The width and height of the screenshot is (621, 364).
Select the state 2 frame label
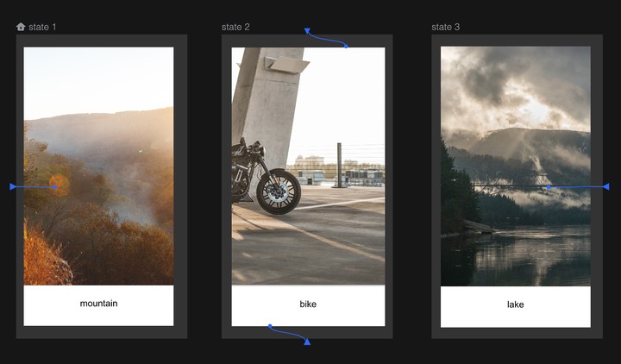click(x=235, y=27)
